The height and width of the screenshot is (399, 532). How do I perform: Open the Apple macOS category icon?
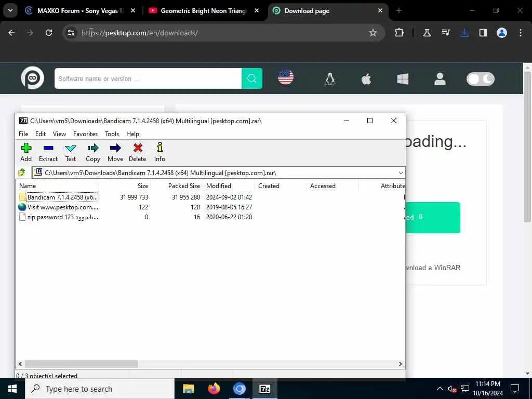click(x=366, y=79)
